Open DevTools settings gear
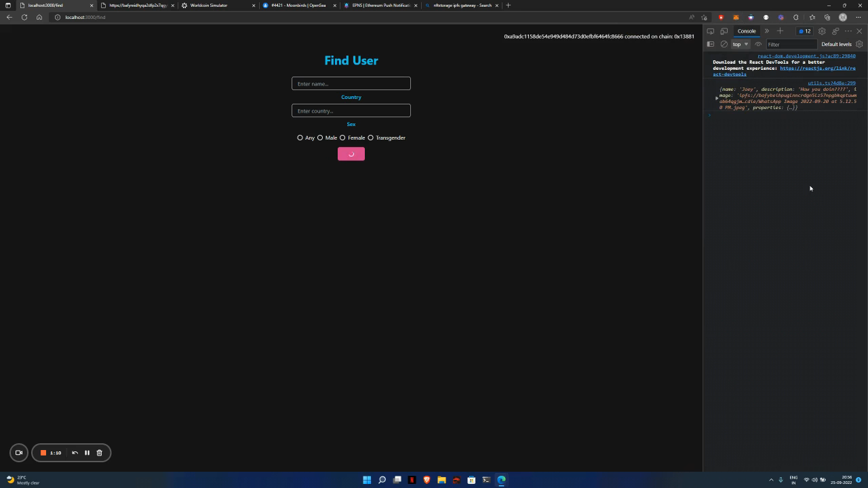The height and width of the screenshot is (488, 868). (822, 31)
